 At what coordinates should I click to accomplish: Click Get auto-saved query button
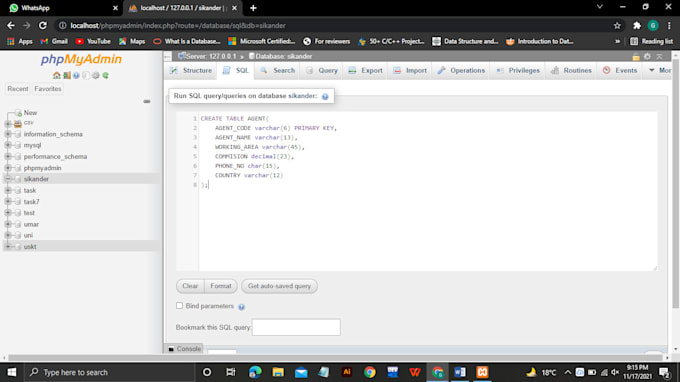[x=279, y=286]
